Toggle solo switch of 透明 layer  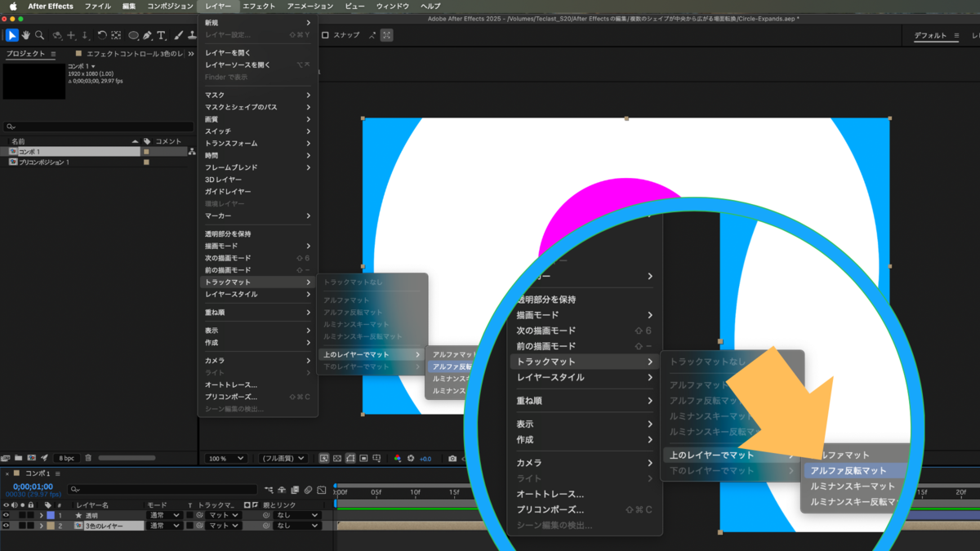[23, 515]
